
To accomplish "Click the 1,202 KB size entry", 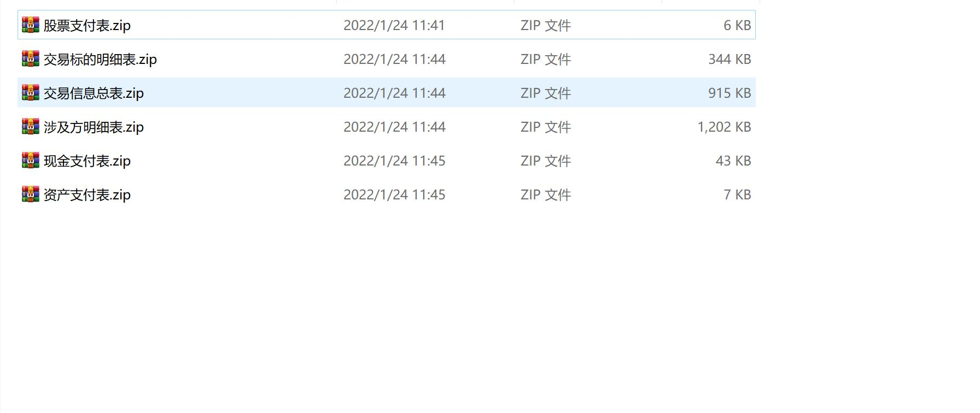I will 724,127.
